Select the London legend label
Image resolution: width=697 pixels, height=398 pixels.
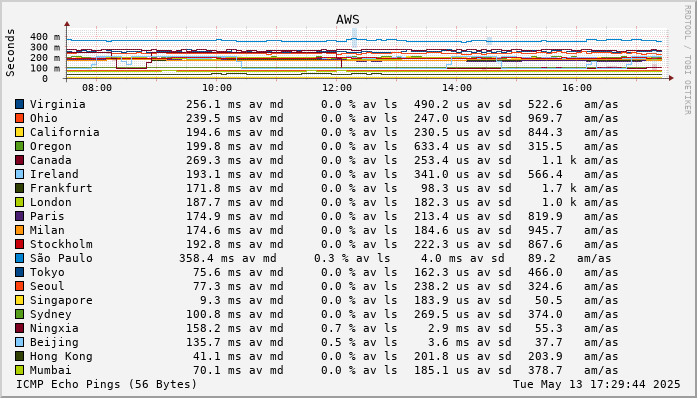pos(51,202)
